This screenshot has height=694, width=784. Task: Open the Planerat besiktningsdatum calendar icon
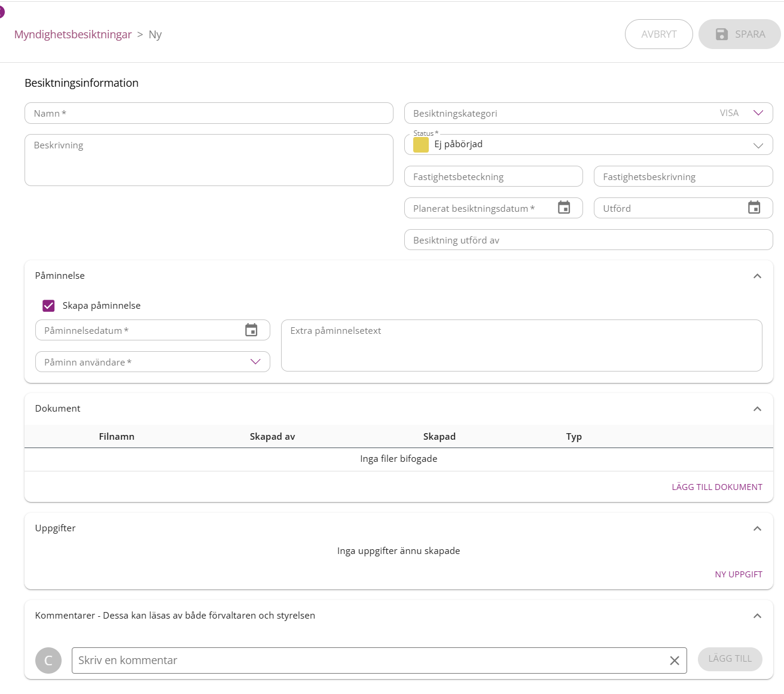click(x=564, y=208)
